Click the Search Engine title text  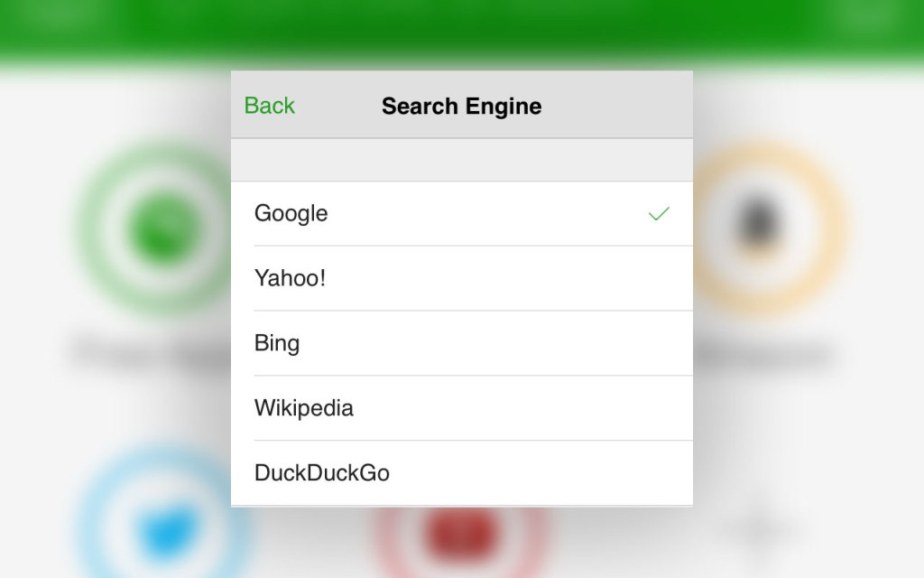coord(461,107)
